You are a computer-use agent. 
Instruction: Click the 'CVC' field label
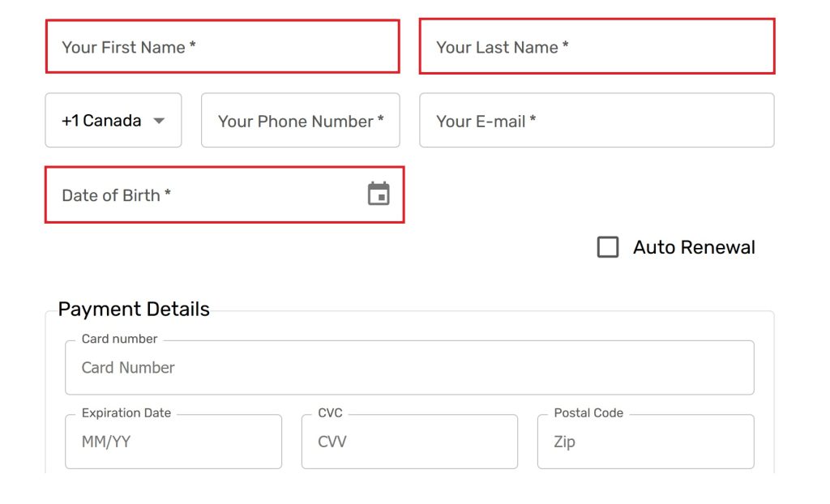(330, 412)
